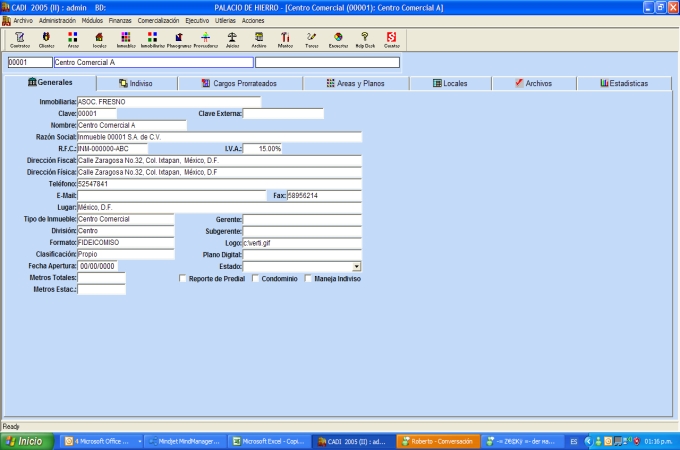This screenshot has width=680, height=450.
Task: Switch to the Estadísticas tab
Action: pos(624,83)
